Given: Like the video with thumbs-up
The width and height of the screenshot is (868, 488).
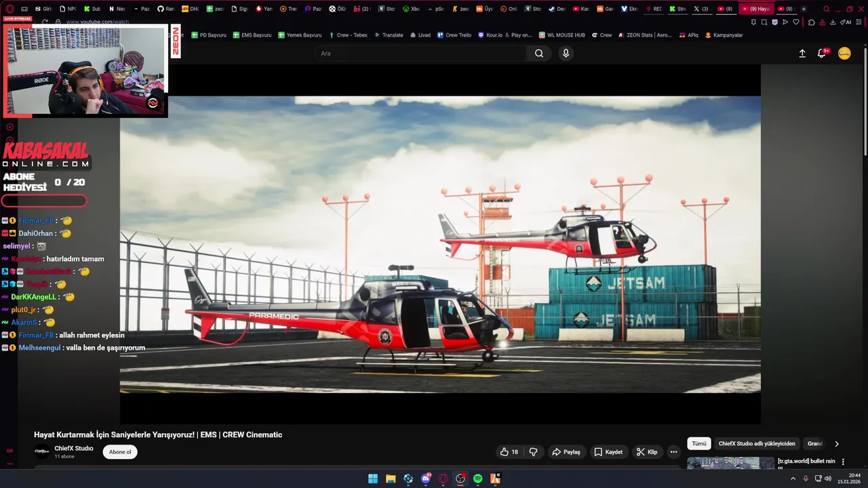Looking at the screenshot, I should point(509,452).
